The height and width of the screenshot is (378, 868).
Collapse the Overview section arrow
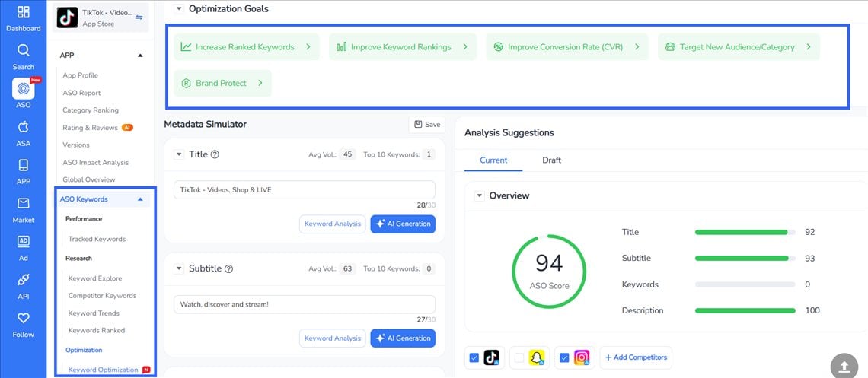[x=480, y=195]
